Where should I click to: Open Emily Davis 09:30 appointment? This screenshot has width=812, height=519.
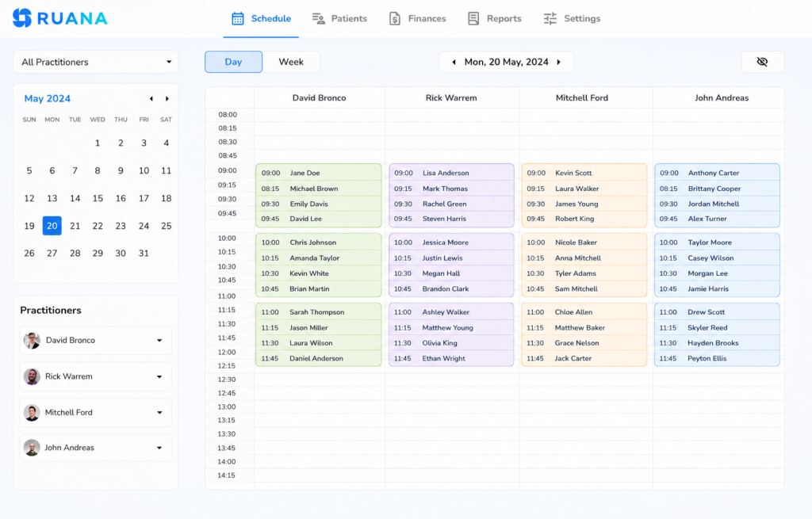tap(319, 204)
